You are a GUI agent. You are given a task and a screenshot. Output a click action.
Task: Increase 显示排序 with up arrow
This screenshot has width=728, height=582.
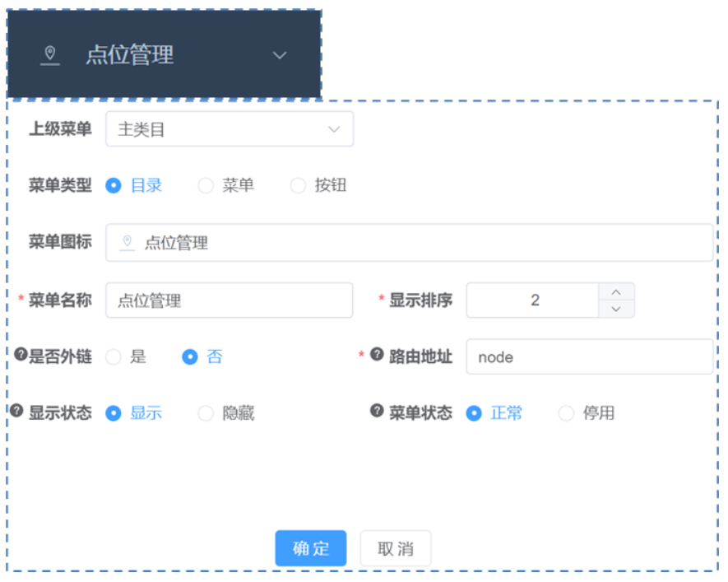[616, 291]
